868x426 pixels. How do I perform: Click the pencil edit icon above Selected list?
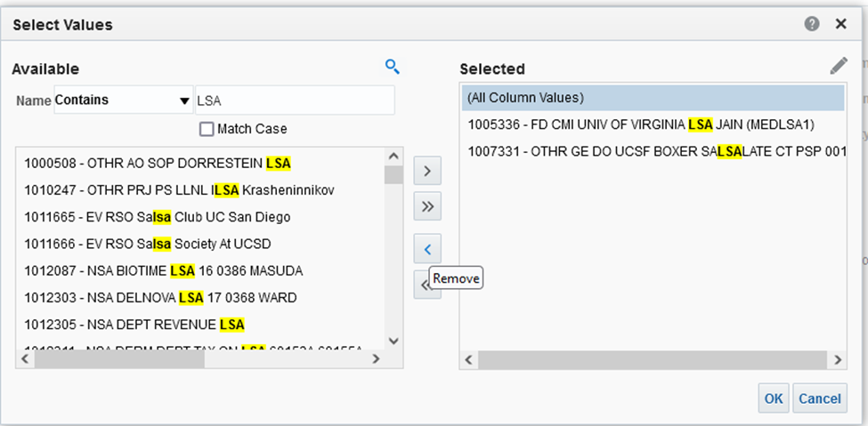[x=838, y=66]
